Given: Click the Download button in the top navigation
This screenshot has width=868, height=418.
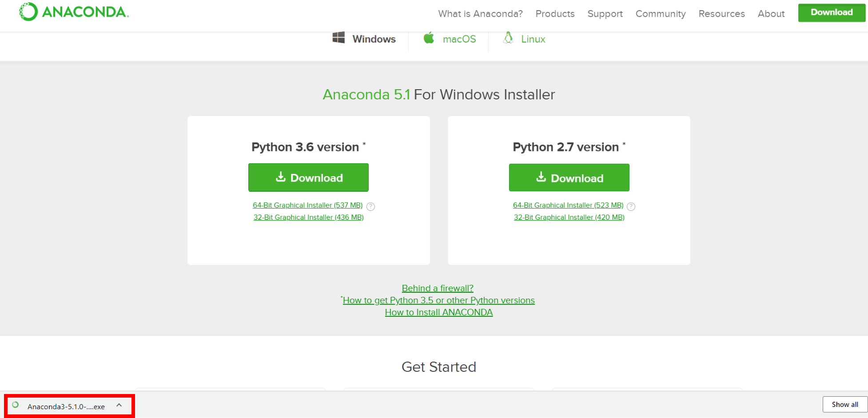Looking at the screenshot, I should point(831,12).
